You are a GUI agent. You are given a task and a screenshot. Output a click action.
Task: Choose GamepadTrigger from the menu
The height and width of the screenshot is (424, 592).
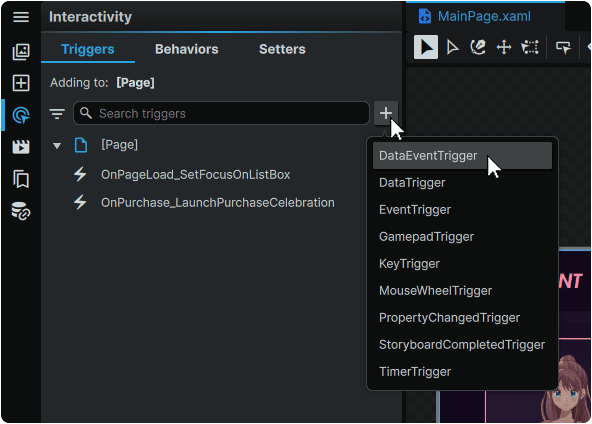coord(462,237)
